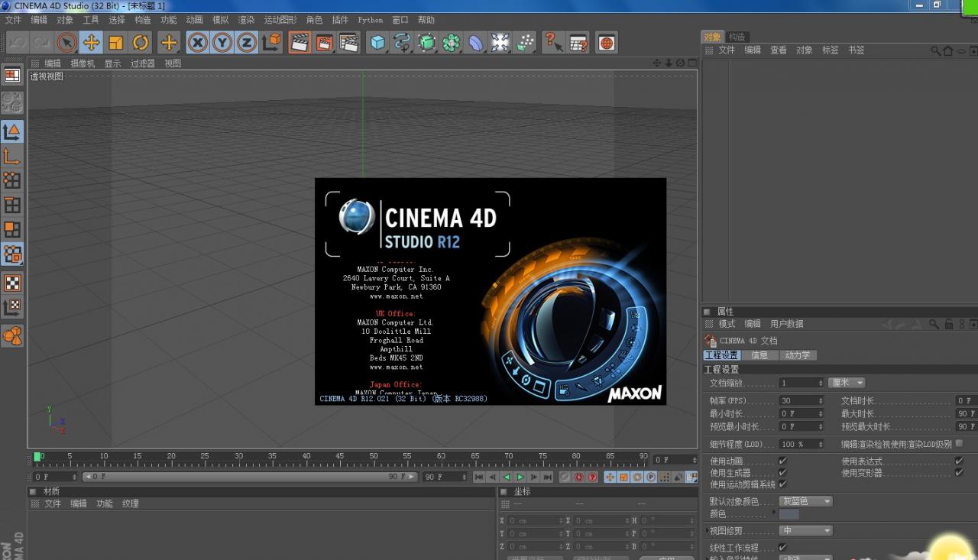Click the record active objects keyframe button
The image size is (978, 560).
point(565,477)
